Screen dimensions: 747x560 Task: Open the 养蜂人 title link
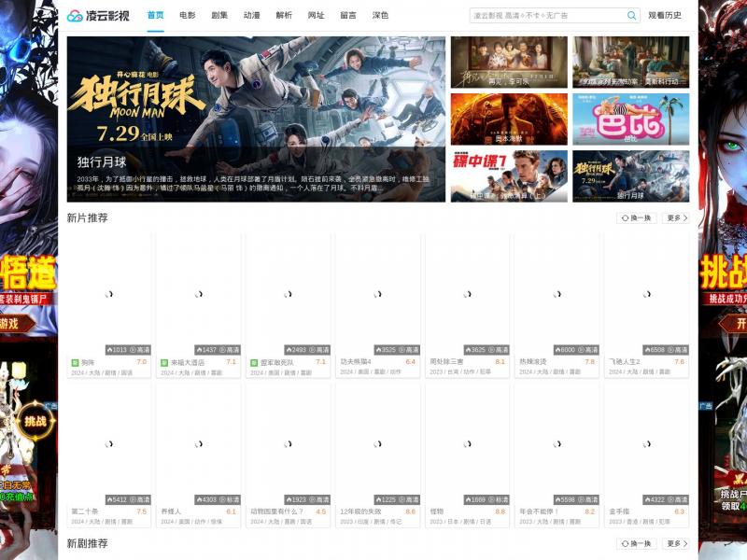tap(171, 511)
